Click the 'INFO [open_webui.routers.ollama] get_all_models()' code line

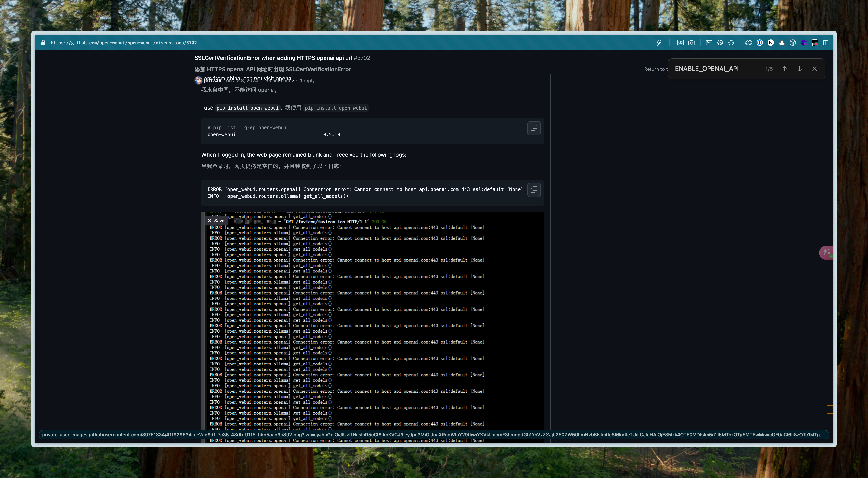coord(278,196)
